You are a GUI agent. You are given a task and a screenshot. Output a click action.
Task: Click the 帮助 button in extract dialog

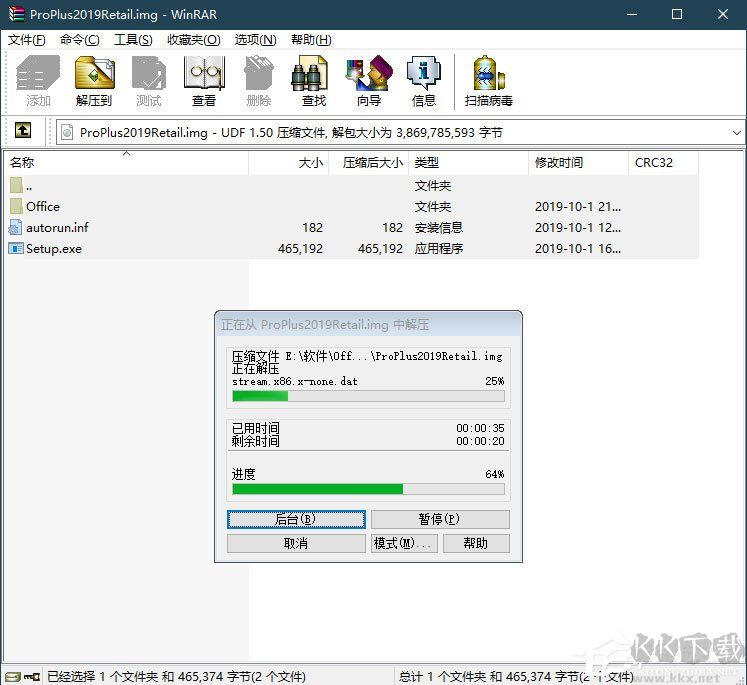(x=476, y=544)
